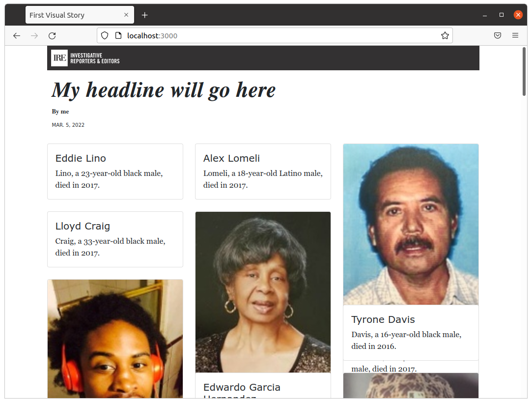Close the Firefox window
This screenshot has width=532, height=403.
pyautogui.click(x=518, y=15)
